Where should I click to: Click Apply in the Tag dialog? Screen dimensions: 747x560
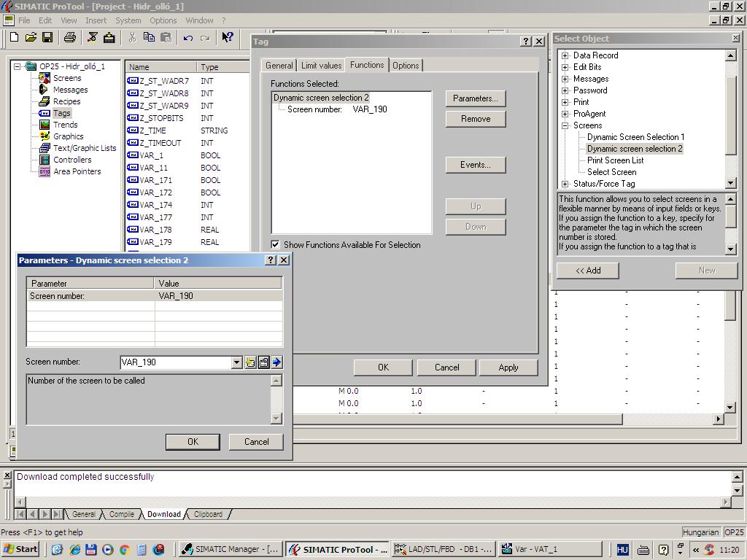[508, 367]
